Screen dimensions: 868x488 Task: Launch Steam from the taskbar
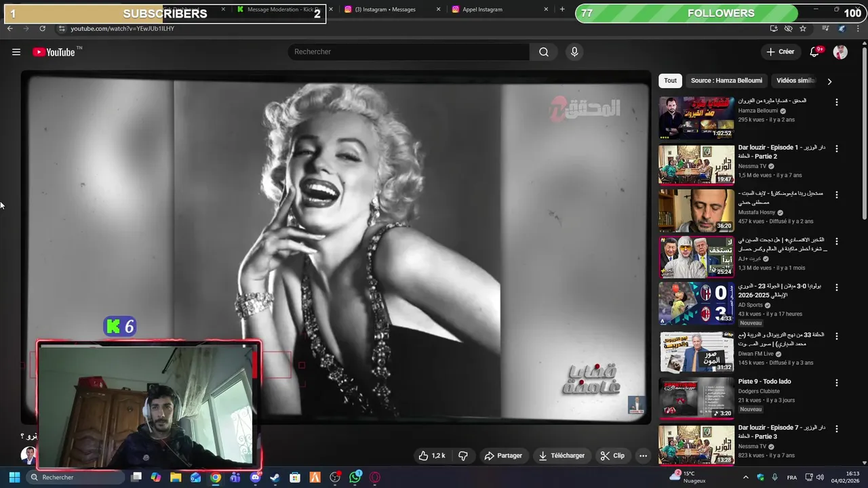tap(275, 477)
